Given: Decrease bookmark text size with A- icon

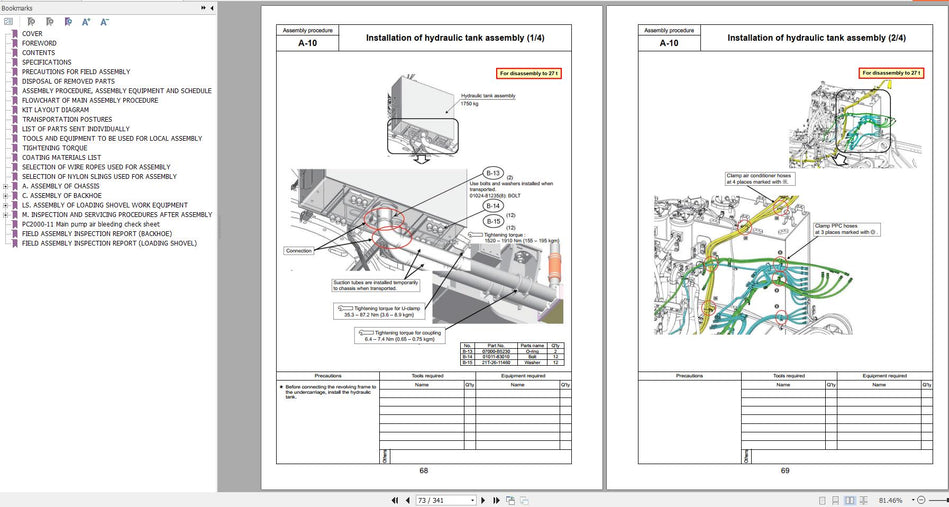Looking at the screenshot, I should click(x=105, y=21).
